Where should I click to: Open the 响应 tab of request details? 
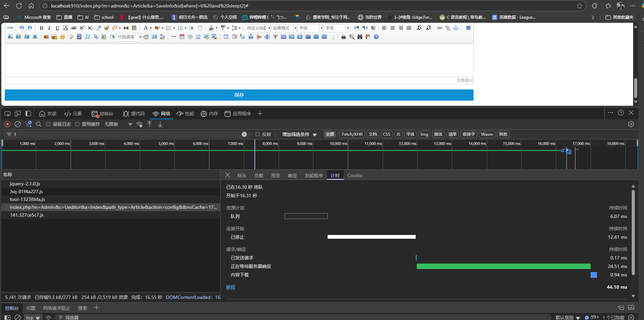coord(292,175)
